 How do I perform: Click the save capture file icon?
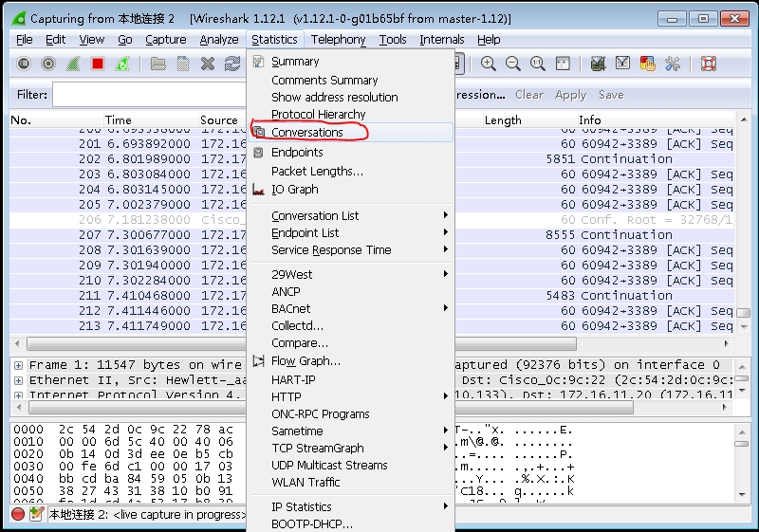(182, 64)
